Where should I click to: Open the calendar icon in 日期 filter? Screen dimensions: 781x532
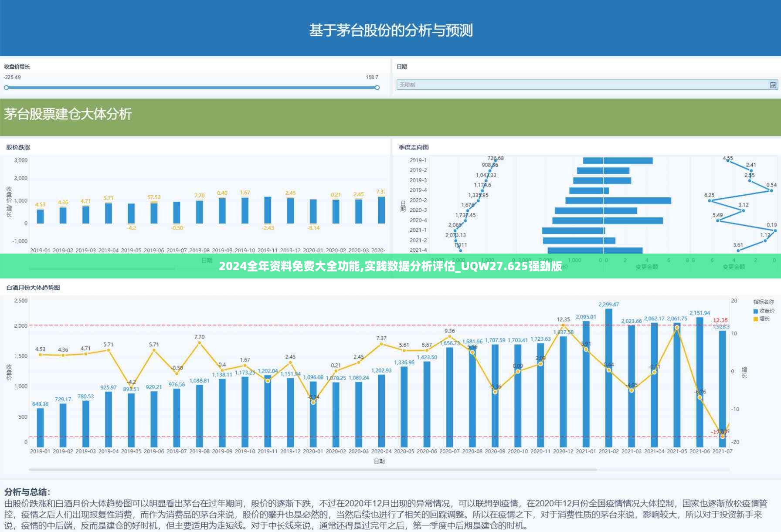pyautogui.click(x=773, y=85)
